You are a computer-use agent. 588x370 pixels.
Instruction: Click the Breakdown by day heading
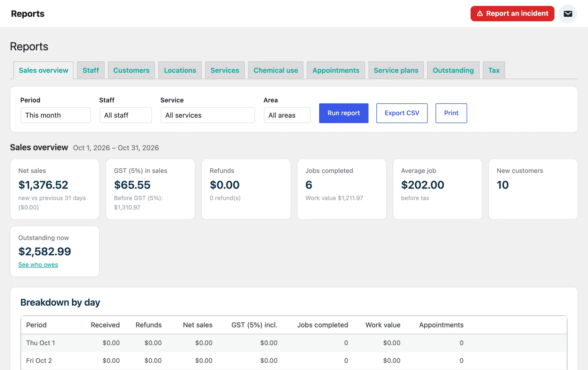(x=60, y=302)
